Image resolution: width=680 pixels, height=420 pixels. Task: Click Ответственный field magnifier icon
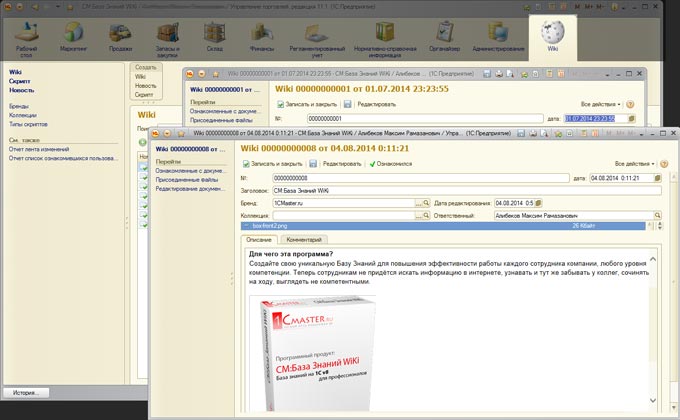[658, 216]
